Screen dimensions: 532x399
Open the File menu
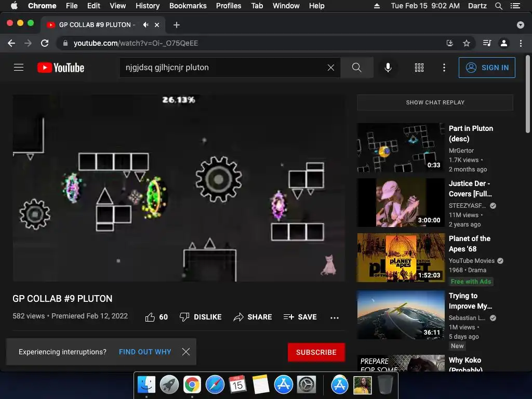point(72,6)
